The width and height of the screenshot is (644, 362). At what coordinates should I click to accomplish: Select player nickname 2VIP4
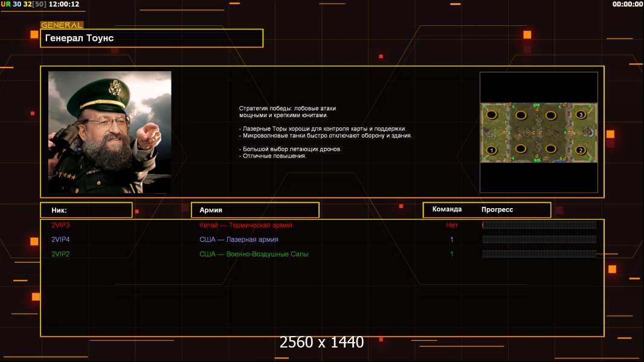pyautogui.click(x=60, y=240)
